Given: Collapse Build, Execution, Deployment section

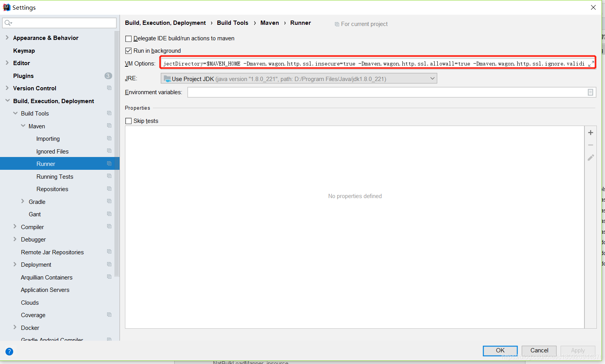Looking at the screenshot, I should coord(7,100).
